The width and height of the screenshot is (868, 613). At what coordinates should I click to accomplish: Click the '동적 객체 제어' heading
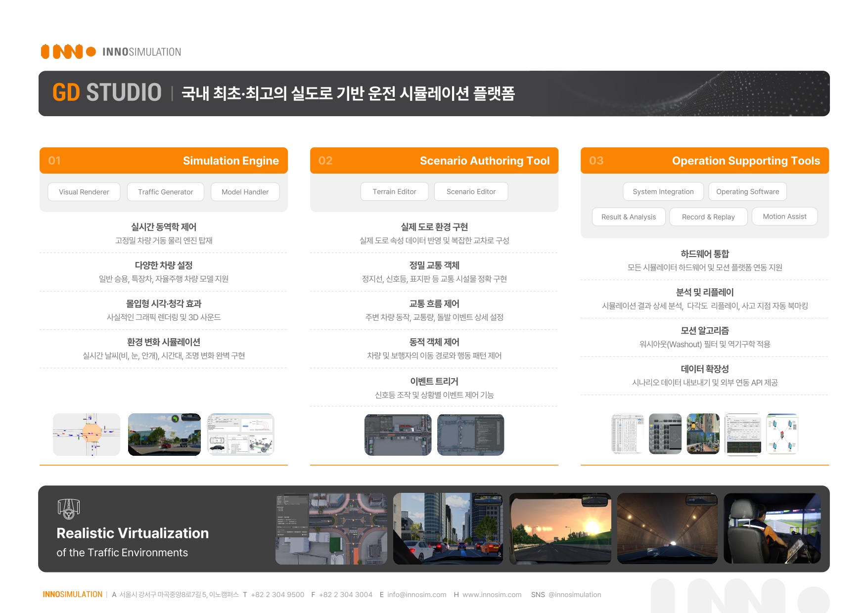[x=434, y=342]
